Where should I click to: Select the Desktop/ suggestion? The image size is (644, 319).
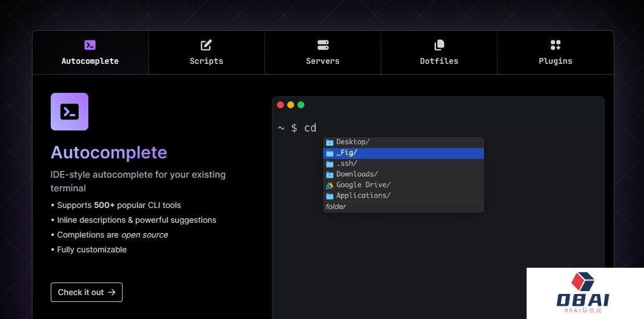403,142
